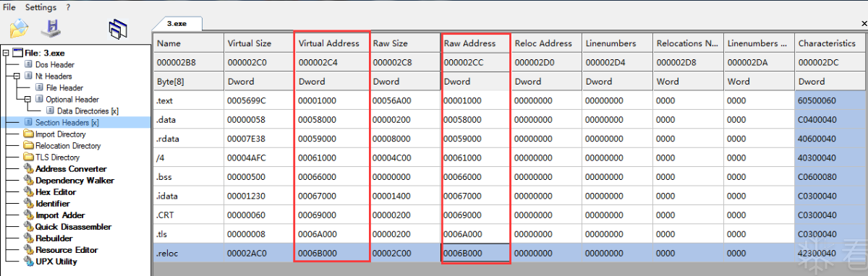
Task: Click the Name column header
Action: (x=188, y=43)
